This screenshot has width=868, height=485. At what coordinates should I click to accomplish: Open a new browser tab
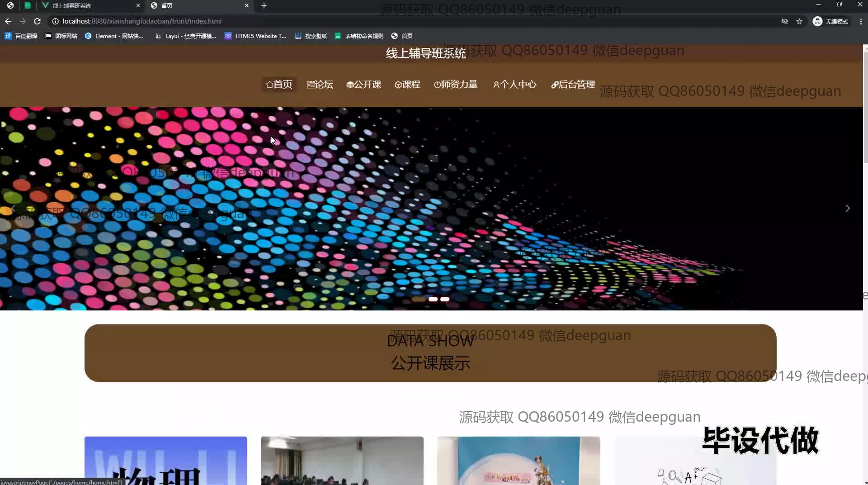tap(264, 5)
